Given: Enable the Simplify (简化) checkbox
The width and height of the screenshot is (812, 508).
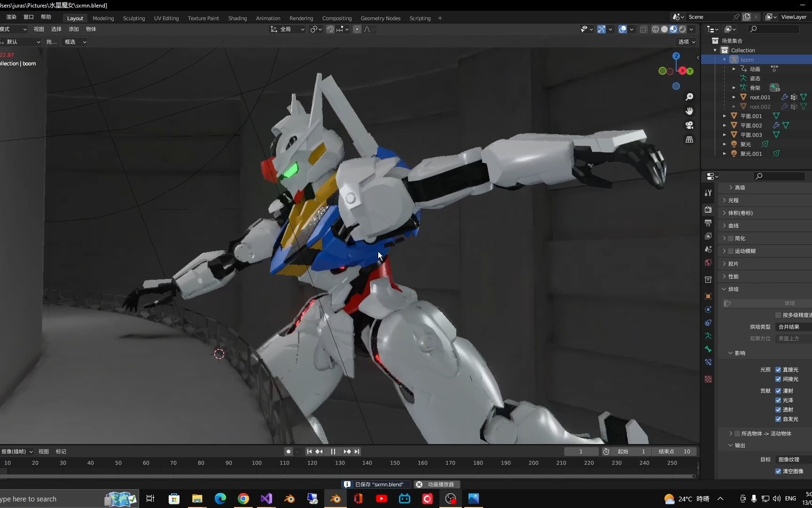Looking at the screenshot, I should (x=731, y=238).
